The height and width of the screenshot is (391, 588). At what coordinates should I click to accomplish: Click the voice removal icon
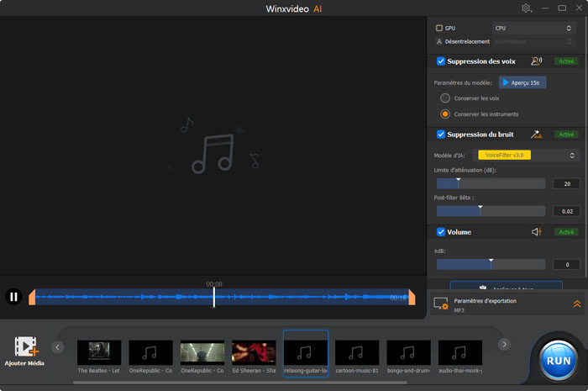(x=537, y=61)
